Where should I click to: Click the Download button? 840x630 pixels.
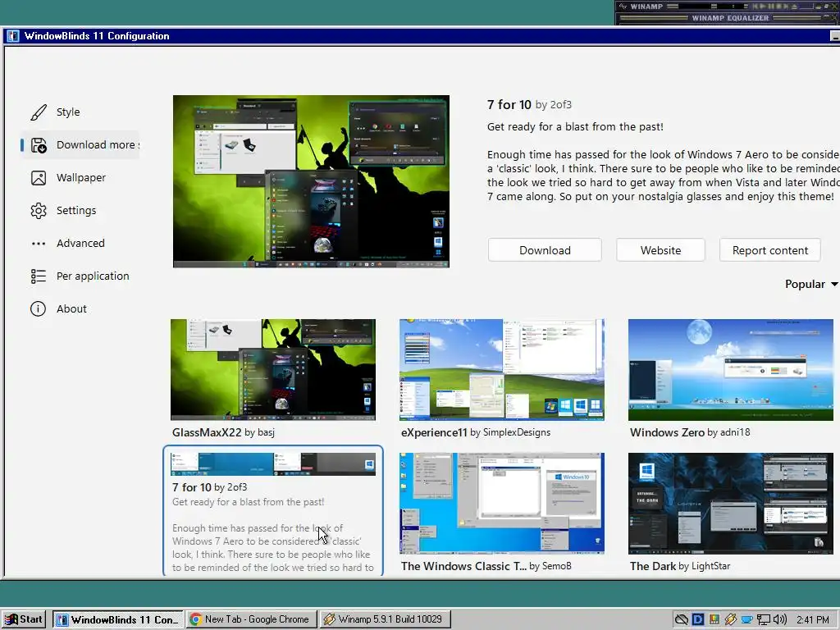pos(545,250)
